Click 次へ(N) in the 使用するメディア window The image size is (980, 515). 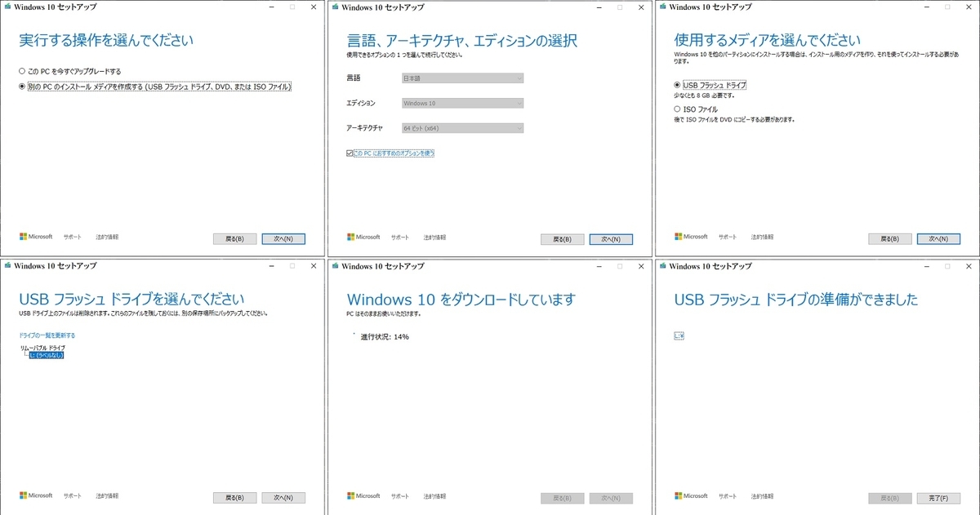pos(938,239)
